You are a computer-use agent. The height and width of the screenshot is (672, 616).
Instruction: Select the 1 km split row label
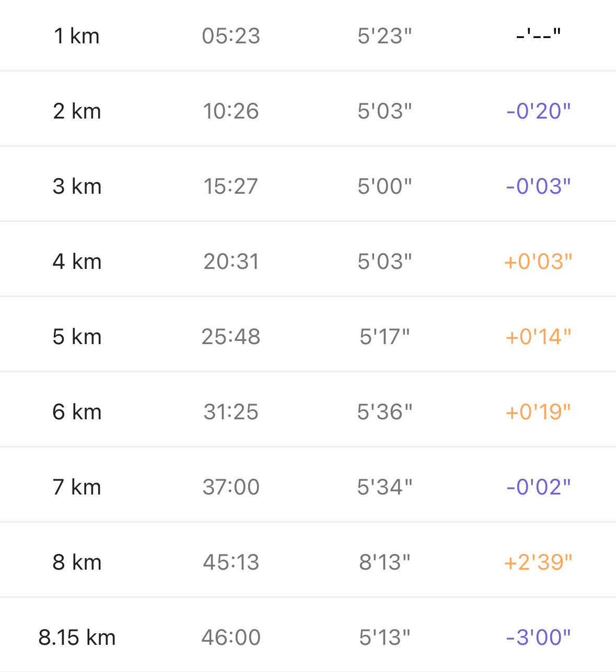click(x=77, y=36)
